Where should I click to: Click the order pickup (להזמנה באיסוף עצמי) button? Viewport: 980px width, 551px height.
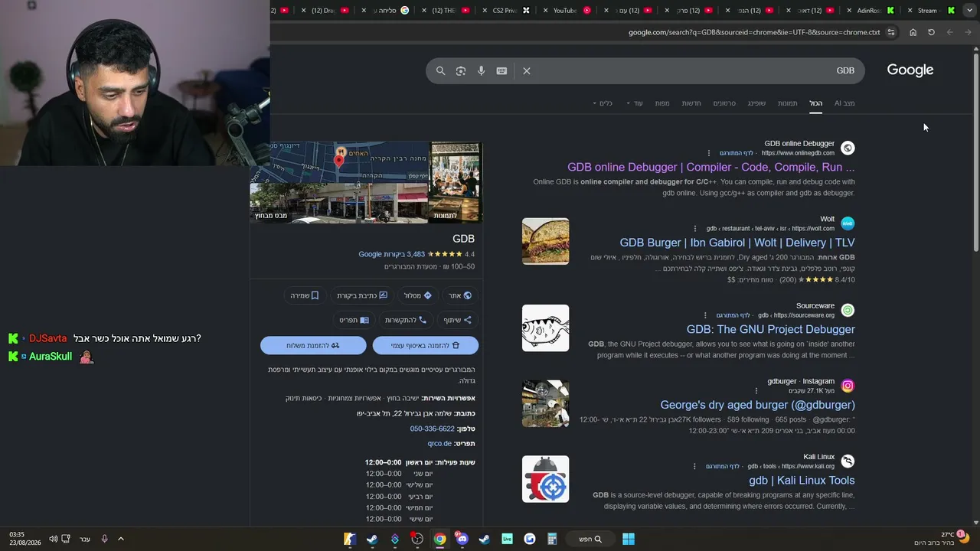tap(426, 345)
